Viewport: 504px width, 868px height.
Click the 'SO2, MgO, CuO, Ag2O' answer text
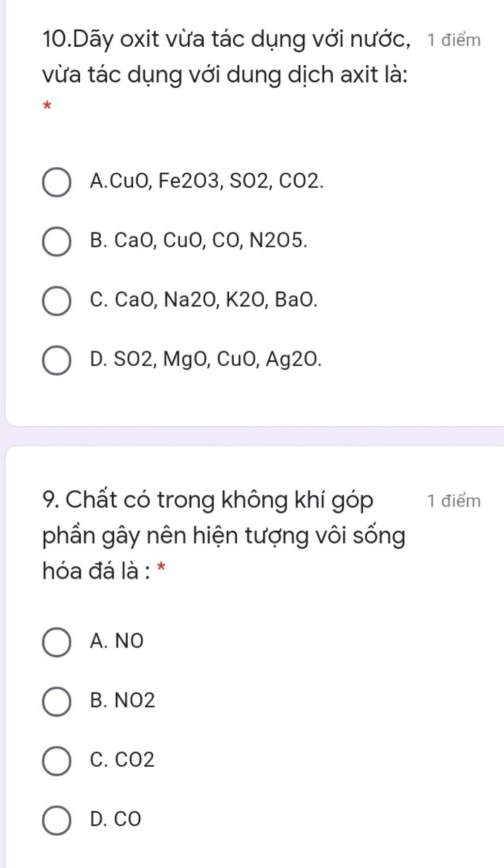218,359
